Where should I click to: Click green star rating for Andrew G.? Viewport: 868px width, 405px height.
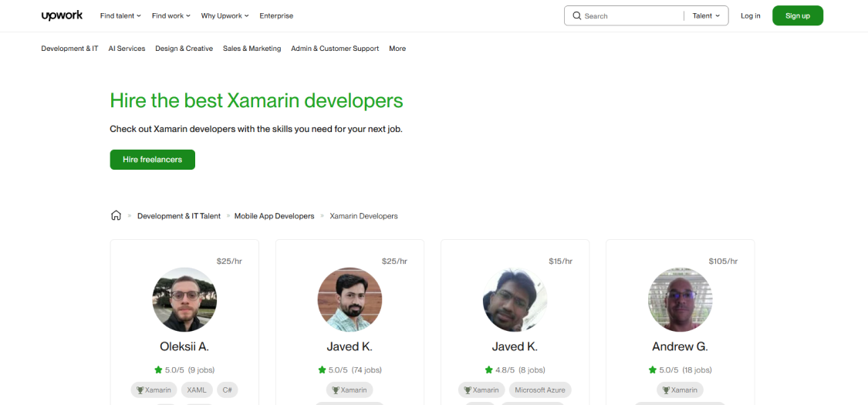(x=653, y=370)
